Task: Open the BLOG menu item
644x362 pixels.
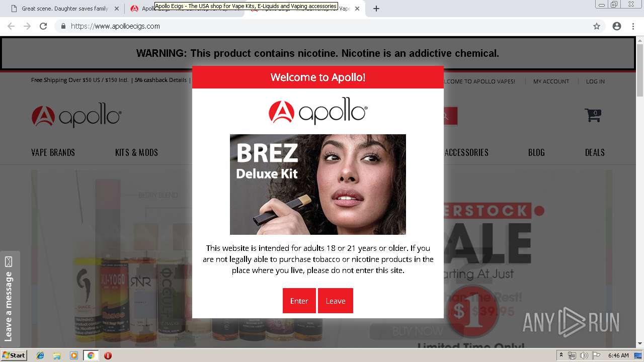Action: 536,152
